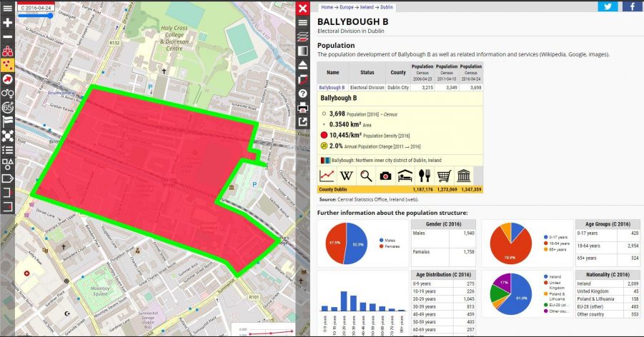Share the page on Twitter

point(608,6)
